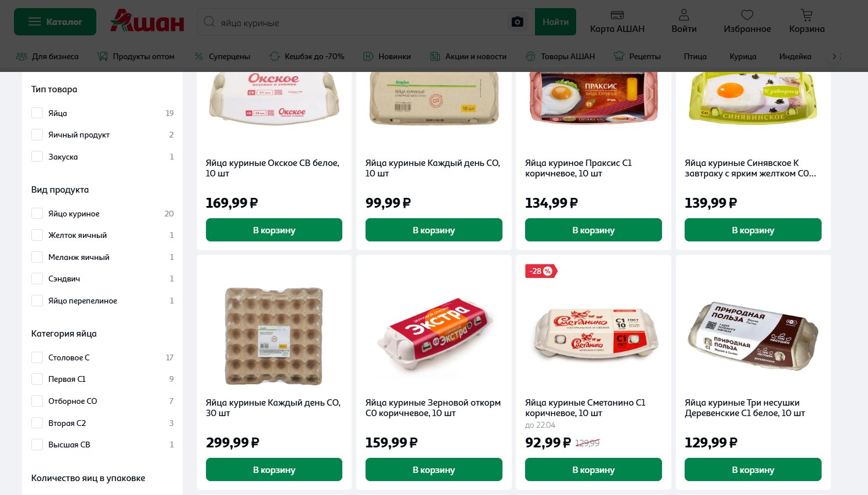Open Акции и новости menu item
Image resolution: width=868 pixels, height=495 pixels.
point(468,56)
